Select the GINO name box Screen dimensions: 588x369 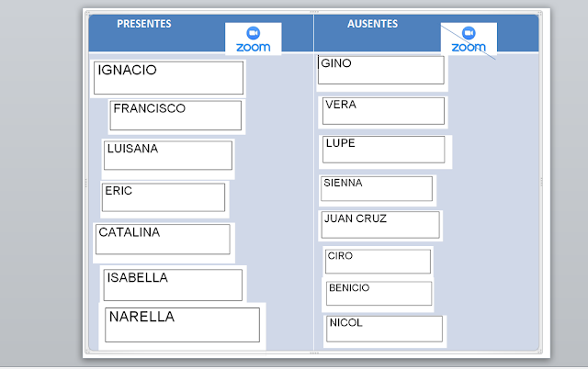(x=381, y=71)
